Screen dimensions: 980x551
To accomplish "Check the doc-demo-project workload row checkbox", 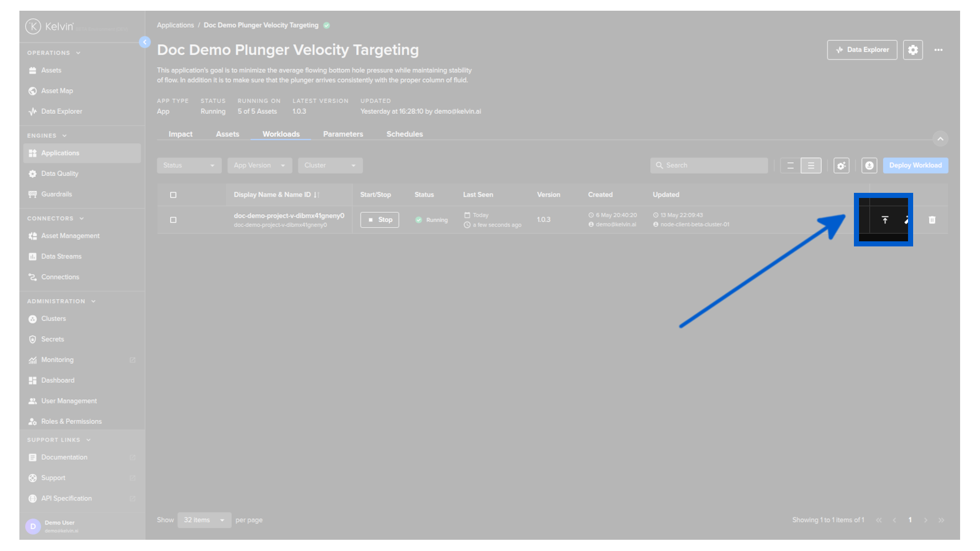I will 173,220.
